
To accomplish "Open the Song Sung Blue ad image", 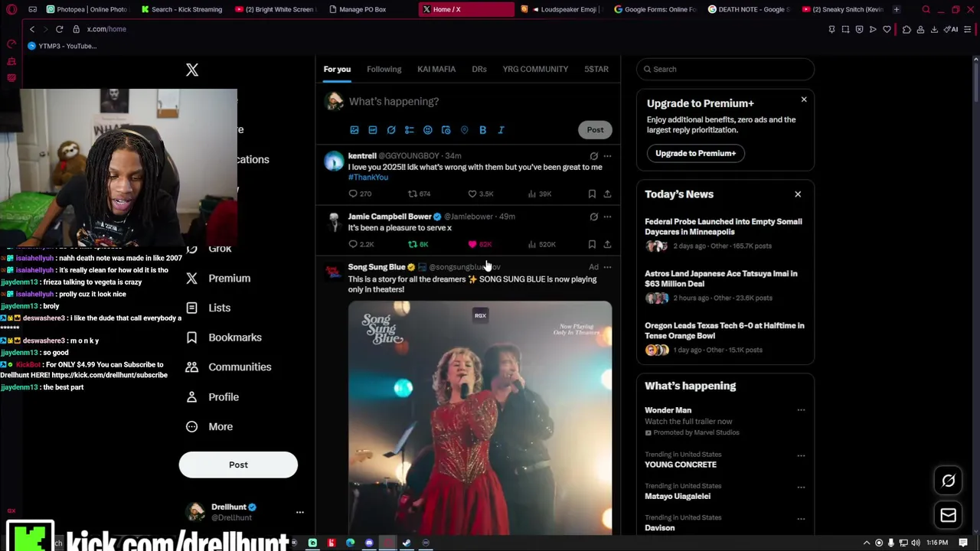I will click(x=480, y=417).
